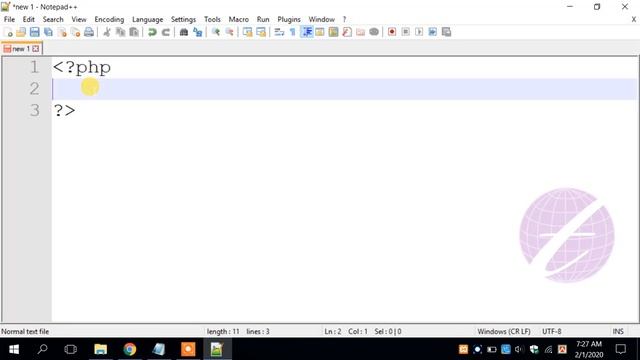Viewport: 640px width, 360px height.
Task: Show the Document Map panel icon
Action: point(333,32)
